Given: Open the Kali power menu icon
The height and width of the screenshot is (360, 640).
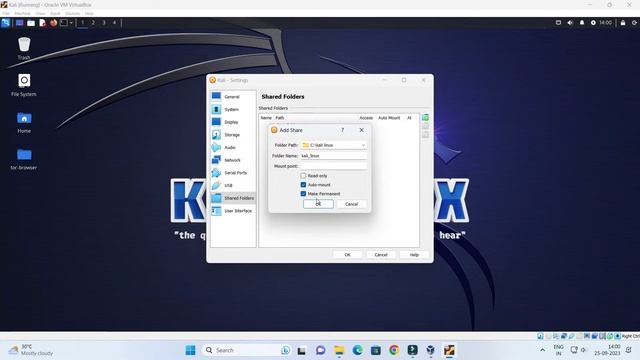Looking at the screenshot, I should 634,23.
